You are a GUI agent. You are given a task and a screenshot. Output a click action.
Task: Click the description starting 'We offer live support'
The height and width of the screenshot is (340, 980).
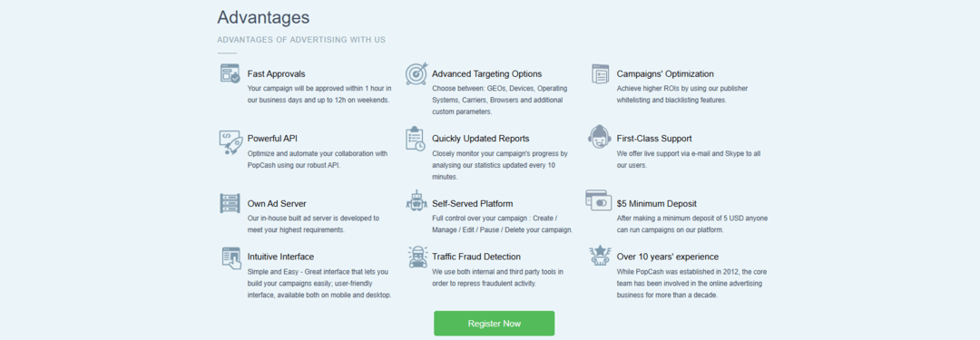[x=688, y=160]
